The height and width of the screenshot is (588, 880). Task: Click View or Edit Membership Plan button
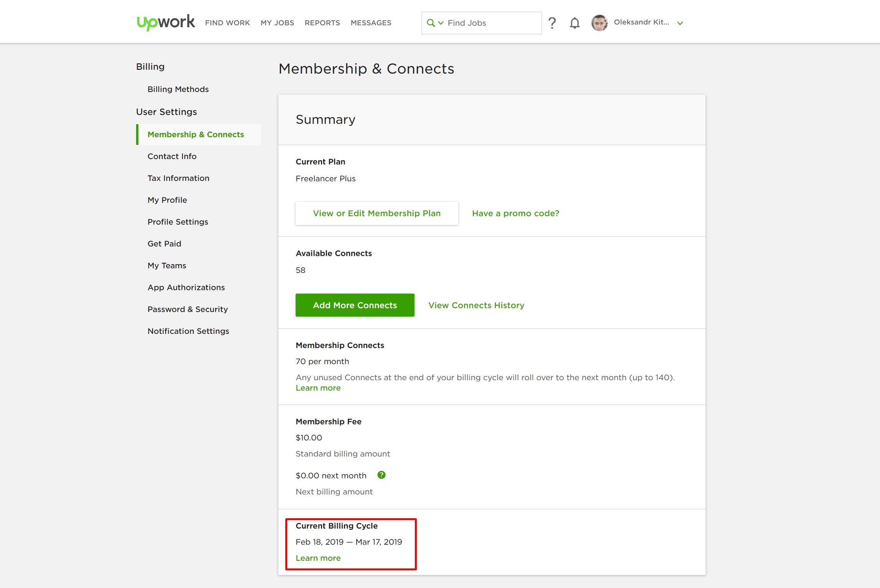click(377, 214)
